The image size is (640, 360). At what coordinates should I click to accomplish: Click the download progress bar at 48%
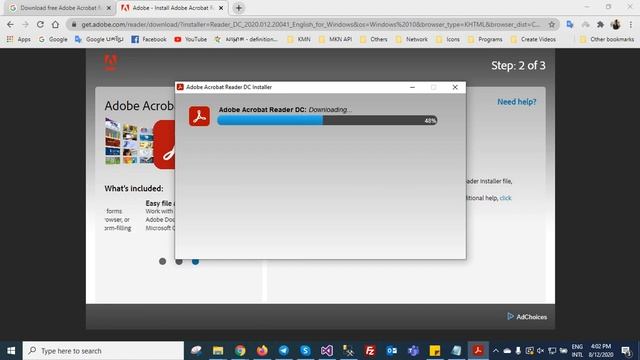tap(327, 120)
